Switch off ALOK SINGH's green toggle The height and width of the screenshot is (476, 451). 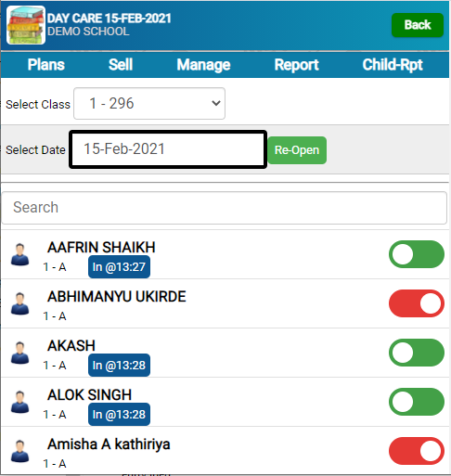point(417,402)
